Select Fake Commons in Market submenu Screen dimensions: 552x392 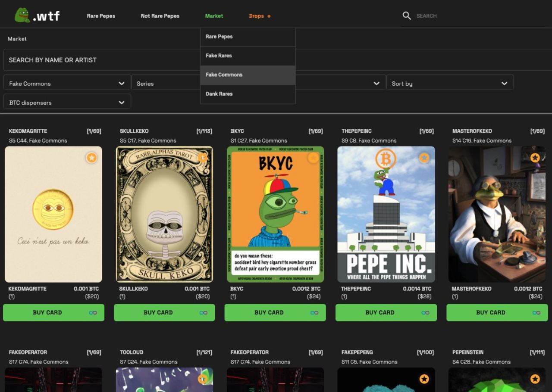248,75
